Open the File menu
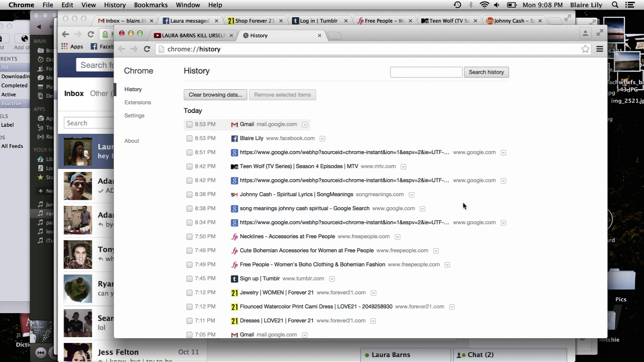 pos(48,5)
